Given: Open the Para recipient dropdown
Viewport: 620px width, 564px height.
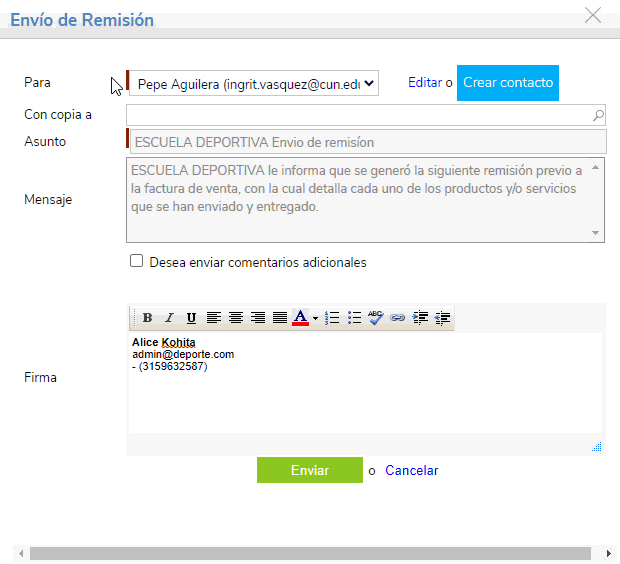Looking at the screenshot, I should [254, 83].
